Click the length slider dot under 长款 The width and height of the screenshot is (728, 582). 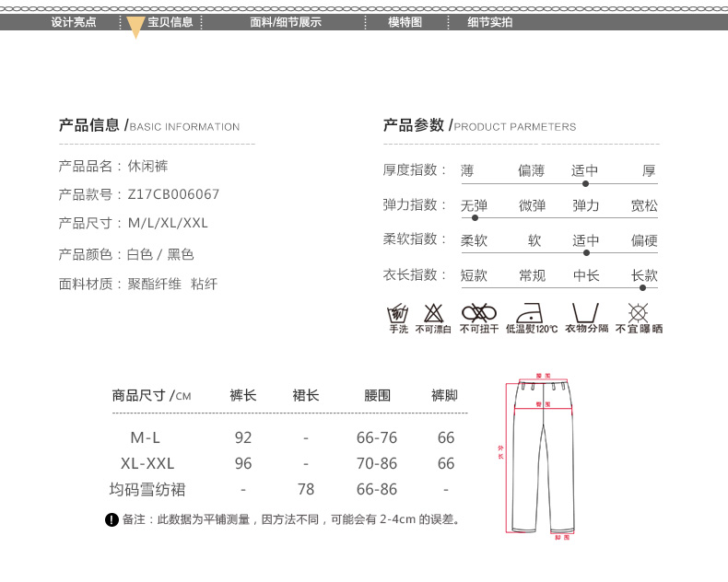(x=642, y=287)
